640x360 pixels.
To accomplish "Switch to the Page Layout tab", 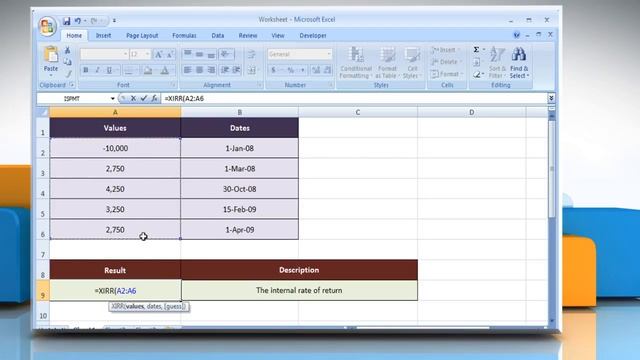I will (142, 36).
